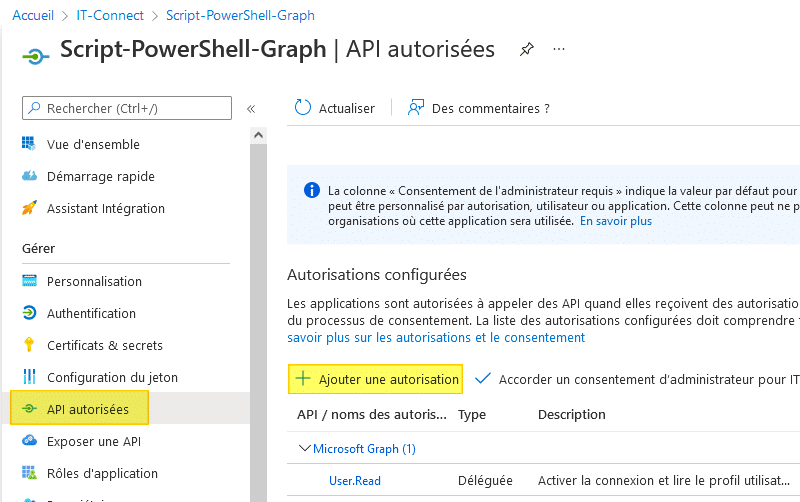Select Configuration du jeton in sidebar
800x502 pixels.
[x=112, y=377]
